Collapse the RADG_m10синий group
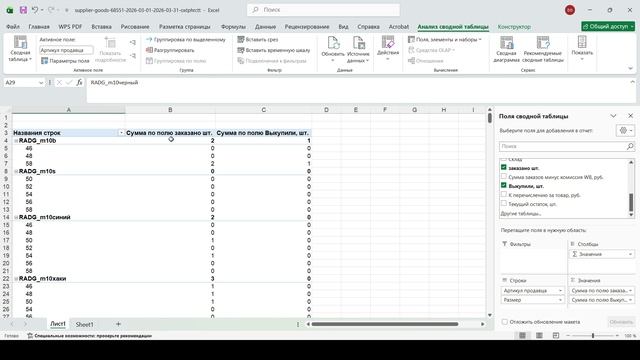This screenshot has height=360, width=640. click(16, 218)
